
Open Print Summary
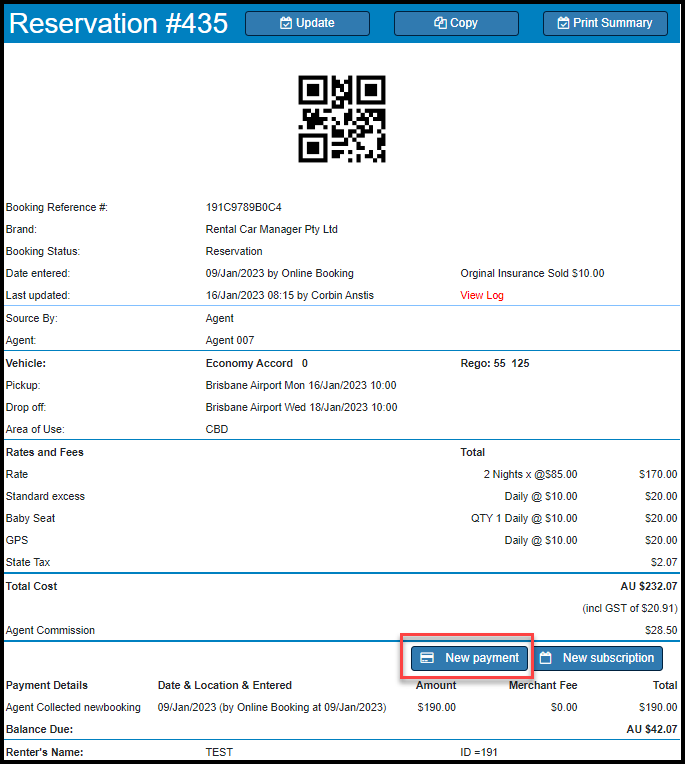pos(604,23)
